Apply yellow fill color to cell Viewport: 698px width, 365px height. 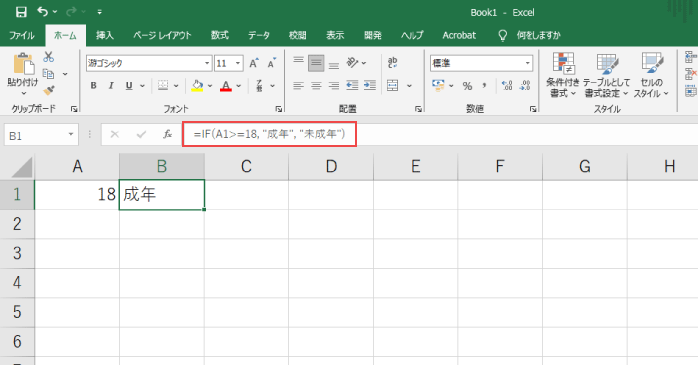(197, 85)
